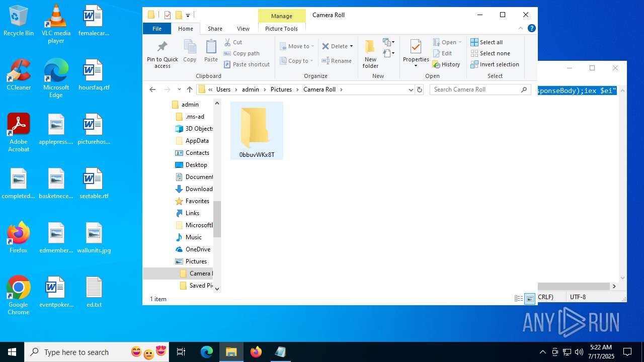Image resolution: width=644 pixels, height=362 pixels.
Task: Go up one folder level
Action: (189, 89)
